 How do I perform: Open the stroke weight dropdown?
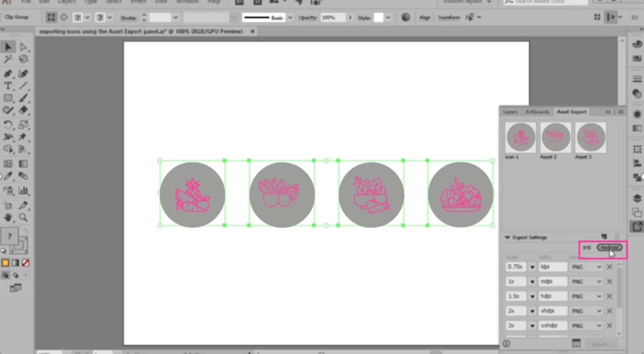[176, 18]
